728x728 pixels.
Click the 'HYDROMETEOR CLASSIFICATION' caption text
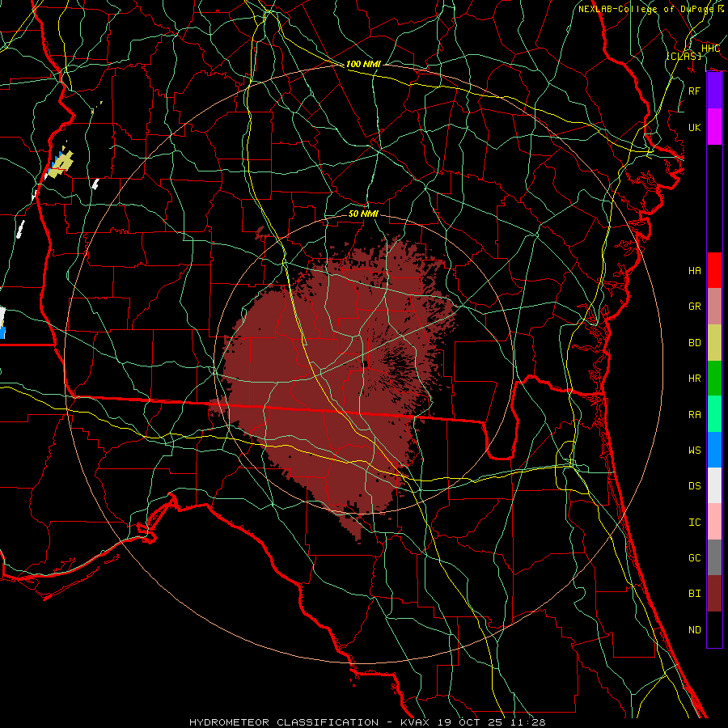(284, 722)
